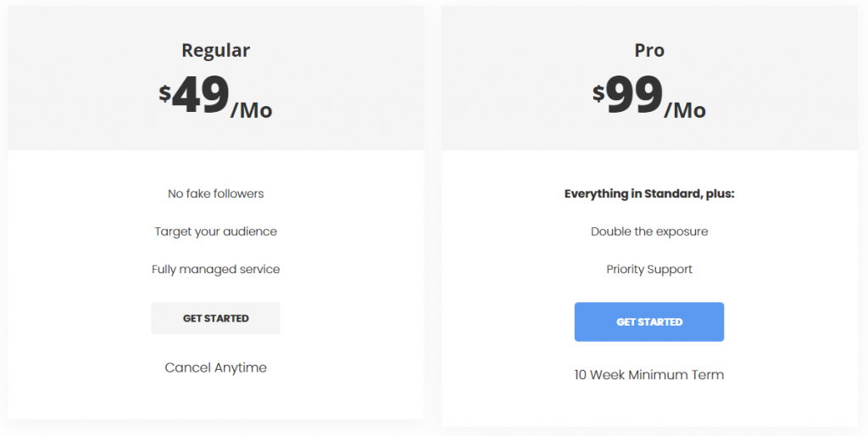Click the large 99 price number
This screenshot has height=436, width=868.
click(634, 95)
